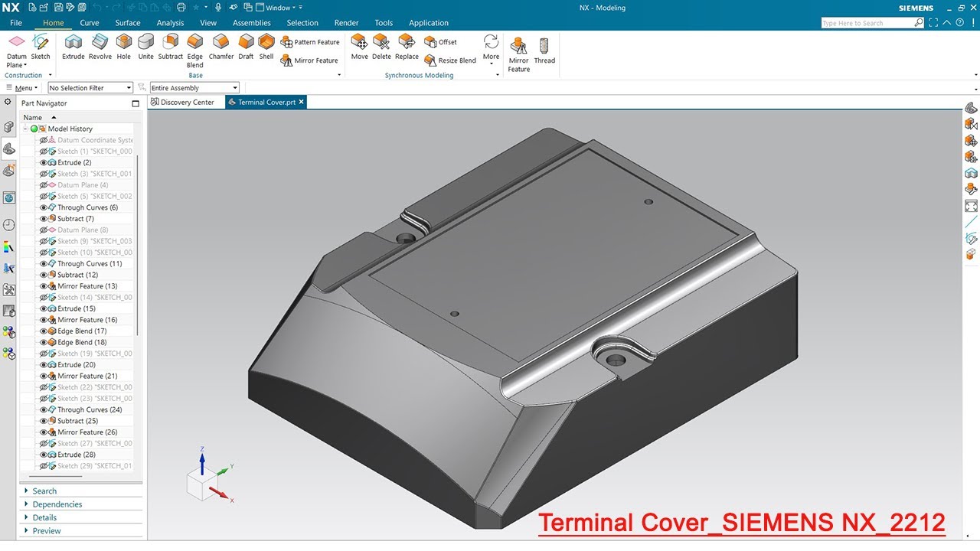This screenshot has width=980, height=551.
Task: Click the Resize Blend tool
Action: [x=450, y=60]
